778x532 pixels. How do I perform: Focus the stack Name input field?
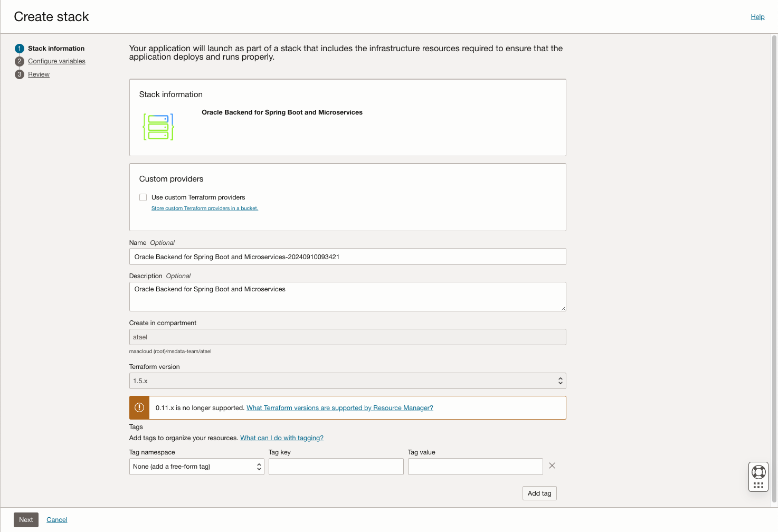point(347,257)
